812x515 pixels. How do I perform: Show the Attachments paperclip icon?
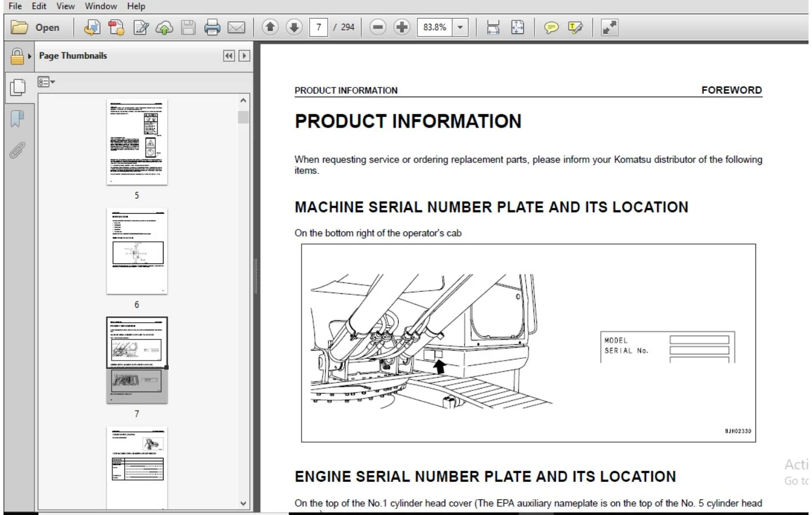pos(17,150)
